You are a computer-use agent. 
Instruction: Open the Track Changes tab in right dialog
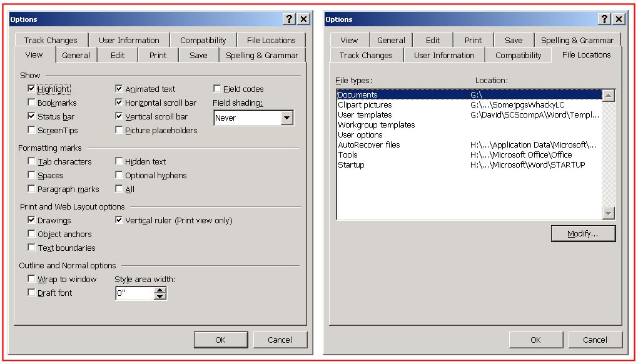point(366,55)
